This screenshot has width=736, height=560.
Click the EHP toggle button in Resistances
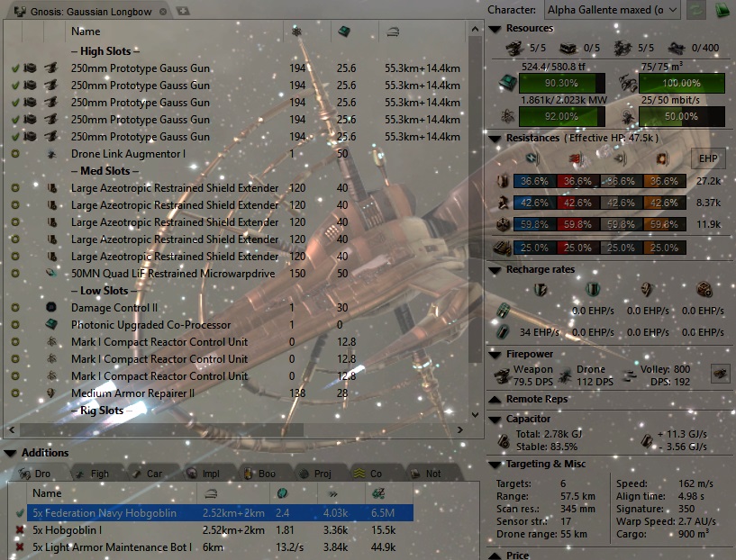tap(708, 159)
